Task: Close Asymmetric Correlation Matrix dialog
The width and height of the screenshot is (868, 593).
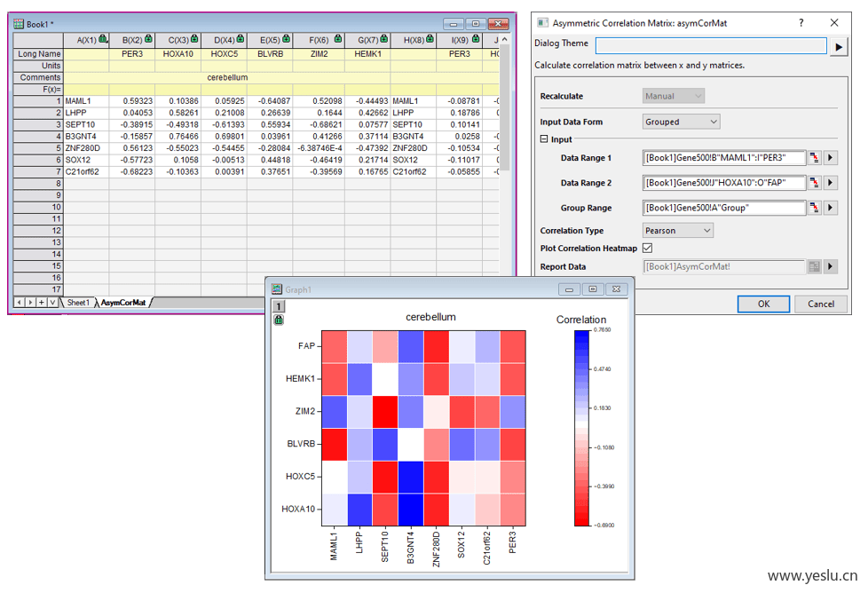Action: coord(834,23)
